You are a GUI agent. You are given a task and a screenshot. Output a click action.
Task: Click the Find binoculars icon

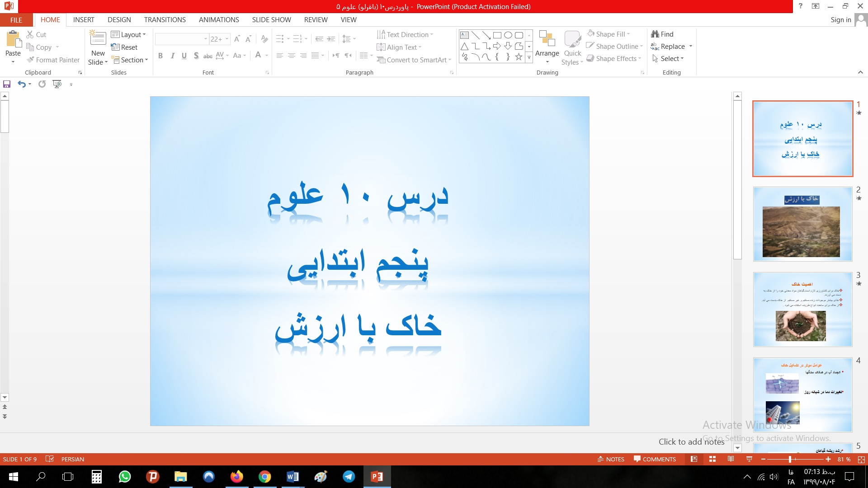655,34
